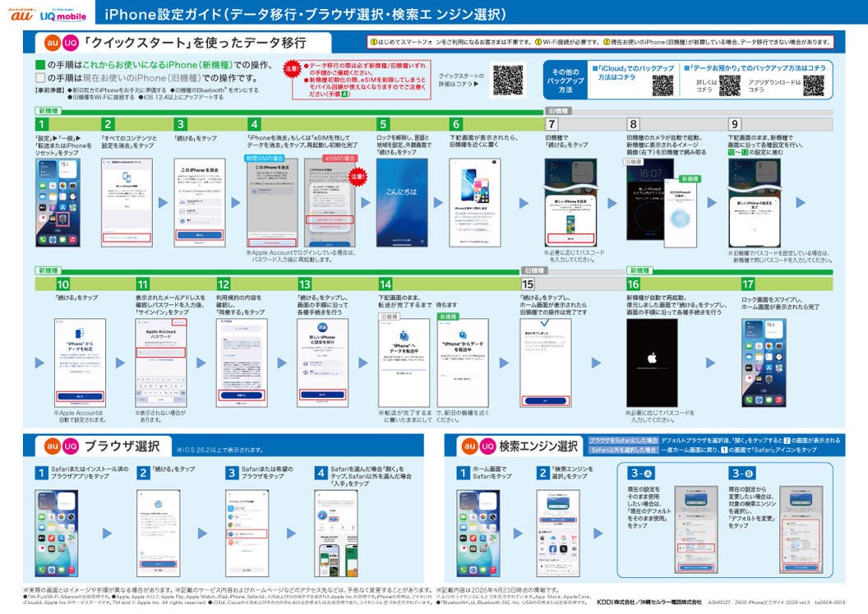This screenshot has height=614, width=868.
Task: Click the '「検索エンジンを選択」をタップ' instruction
Action: pyautogui.click(x=572, y=473)
